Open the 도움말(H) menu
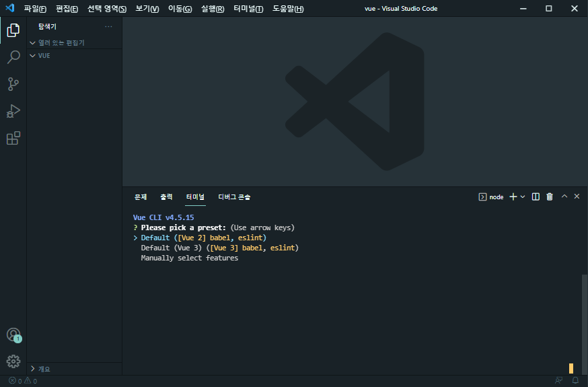 288,8
